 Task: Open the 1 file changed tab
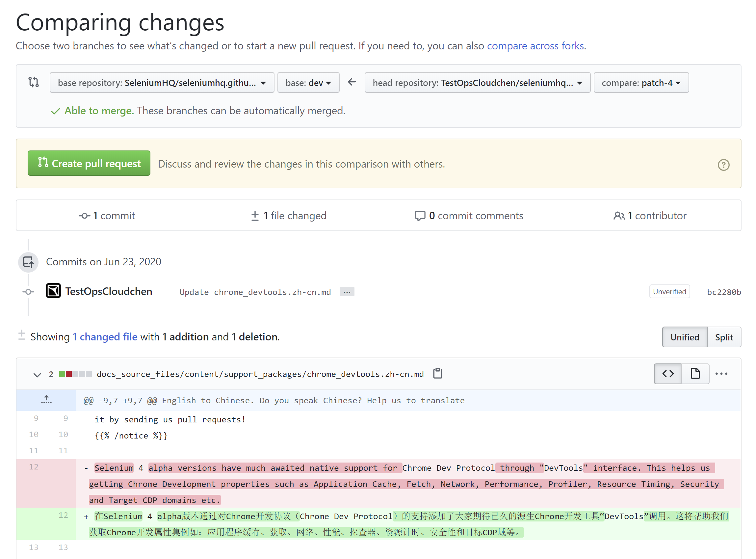pos(289,216)
